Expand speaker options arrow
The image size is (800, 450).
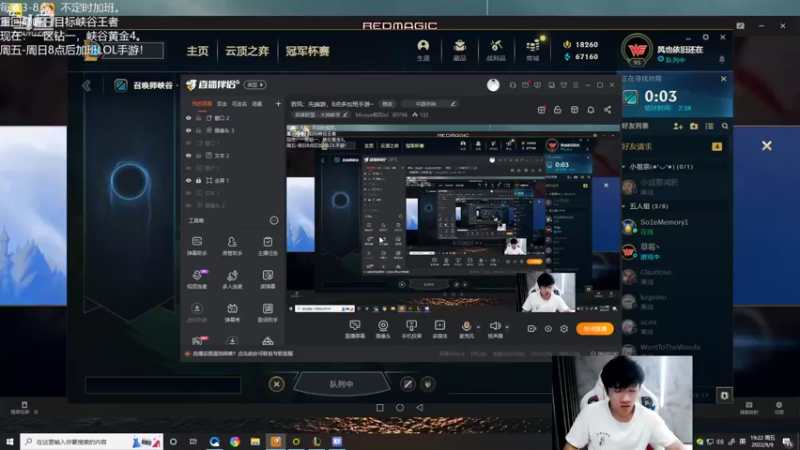point(507,327)
